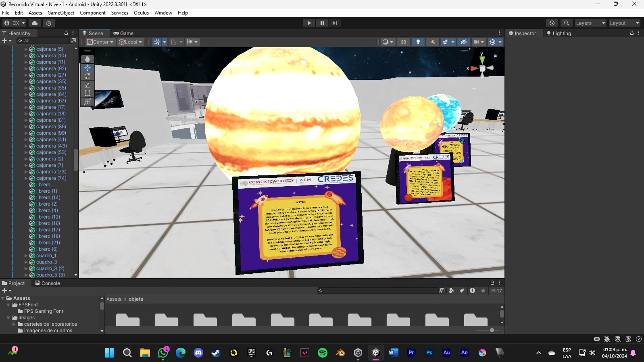Open the GameObject menu
Screen dimensions: 644x362
(60, 13)
